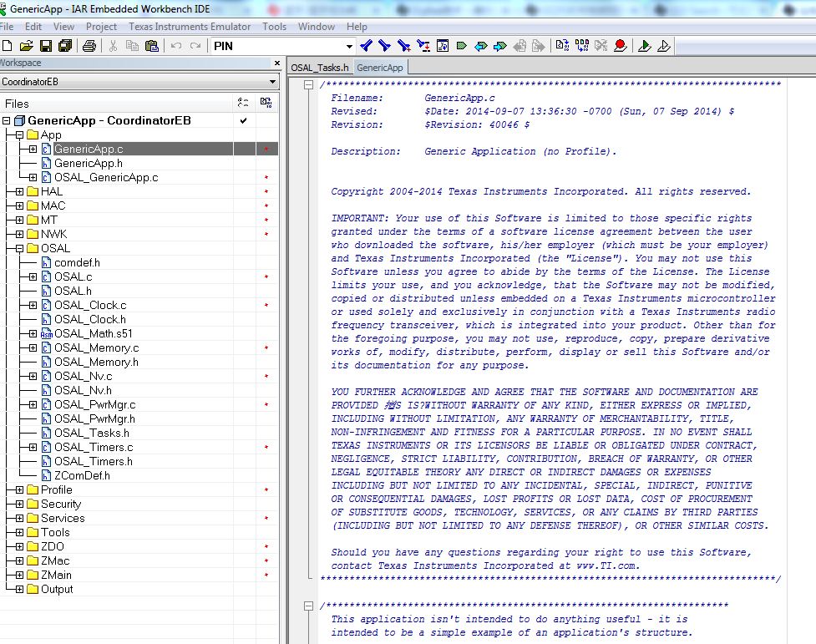Open the Help menu
Viewport: 816px width, 644px height.
[x=357, y=27]
